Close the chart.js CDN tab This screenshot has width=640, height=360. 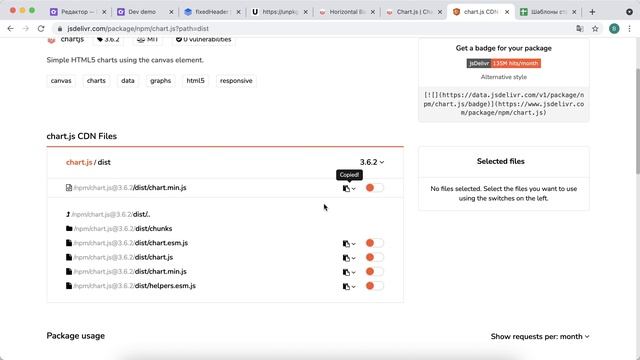click(507, 12)
